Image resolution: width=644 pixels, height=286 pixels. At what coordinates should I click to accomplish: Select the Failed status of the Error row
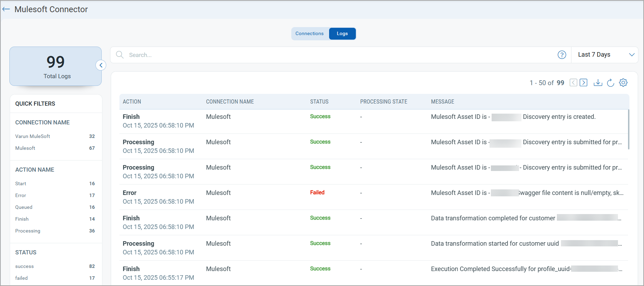click(x=317, y=193)
